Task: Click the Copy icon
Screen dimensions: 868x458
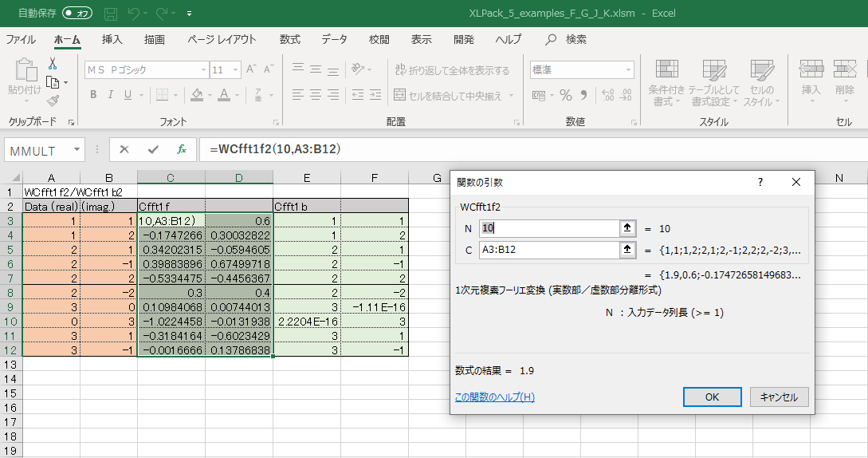Action: (53, 82)
